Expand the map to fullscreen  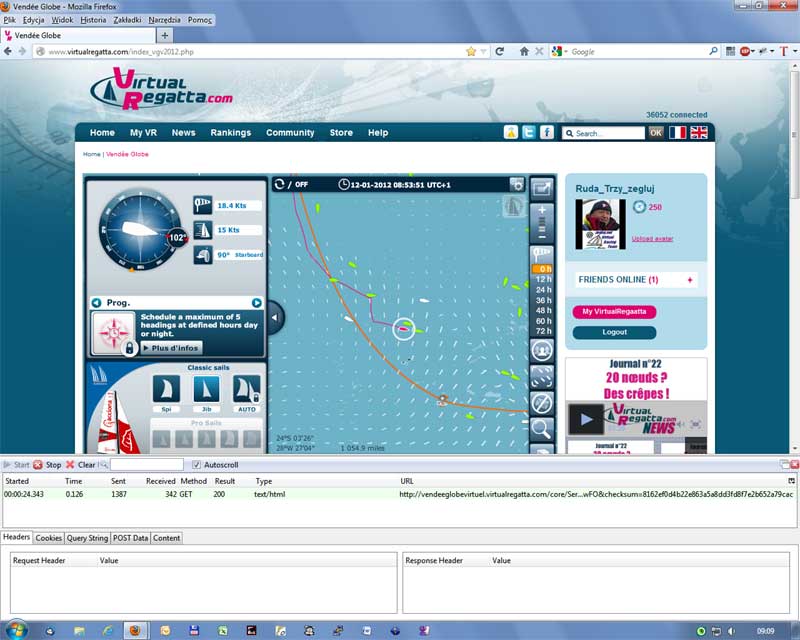click(x=542, y=189)
